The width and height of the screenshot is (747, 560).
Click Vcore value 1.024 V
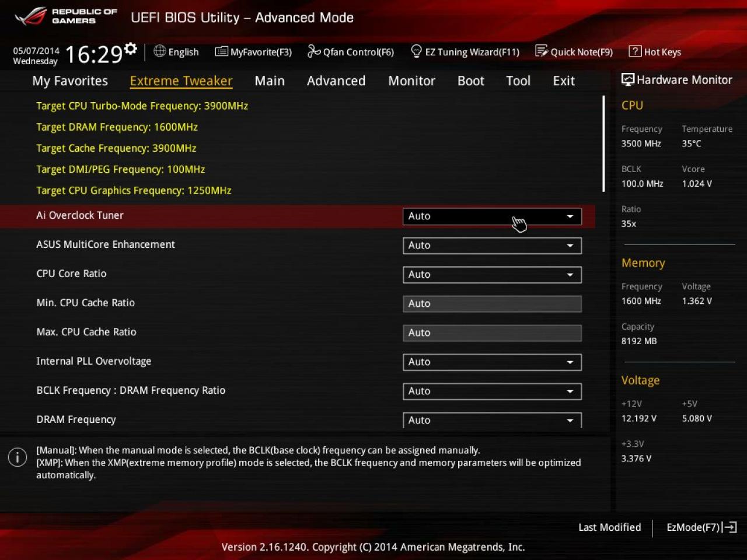tap(697, 184)
